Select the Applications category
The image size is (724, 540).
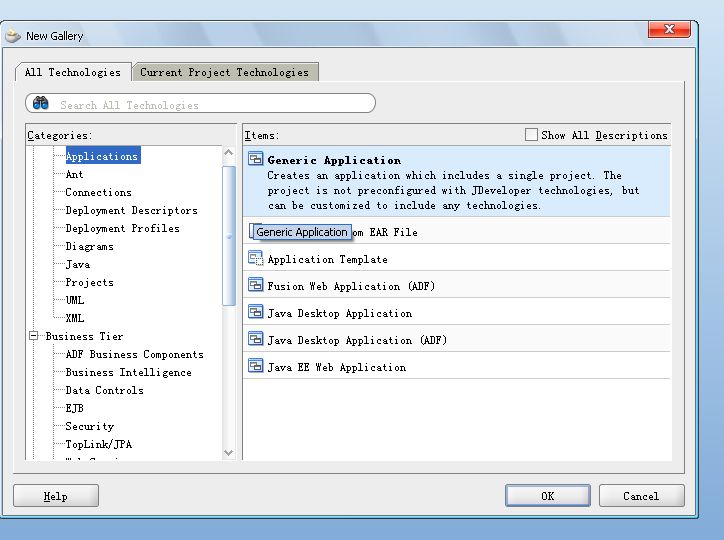102,156
